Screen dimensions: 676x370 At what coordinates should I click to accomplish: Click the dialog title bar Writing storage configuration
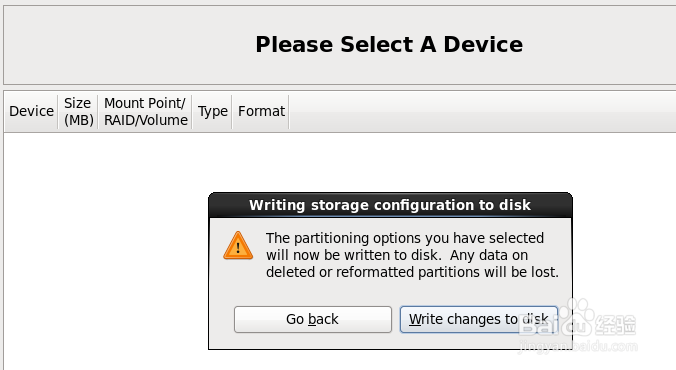390,205
